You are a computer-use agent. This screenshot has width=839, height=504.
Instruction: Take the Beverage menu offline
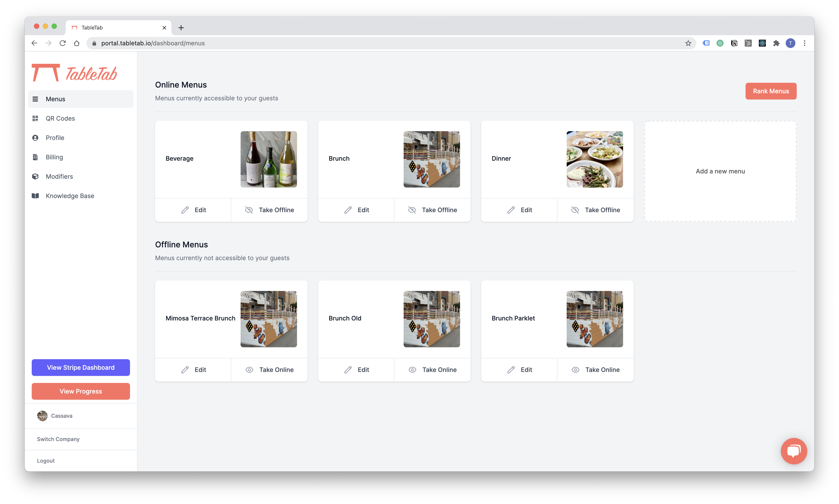pyautogui.click(x=269, y=210)
